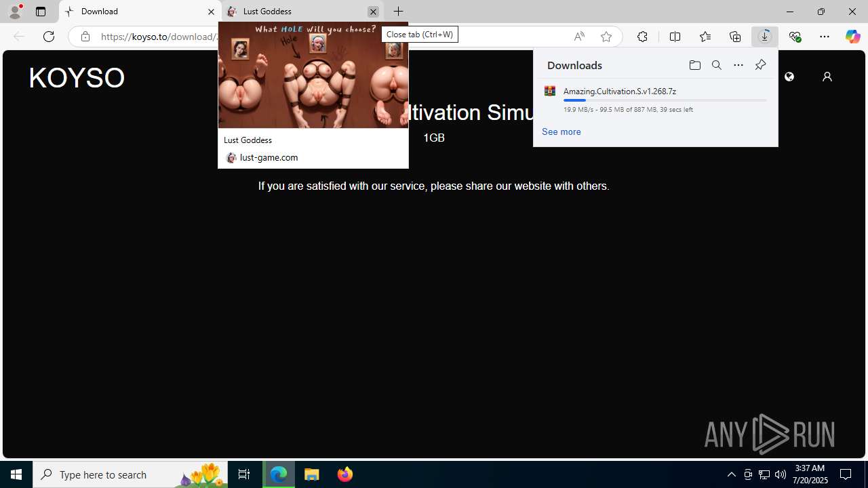Add this page to favorites
The width and height of the screenshot is (868, 488).
[606, 37]
